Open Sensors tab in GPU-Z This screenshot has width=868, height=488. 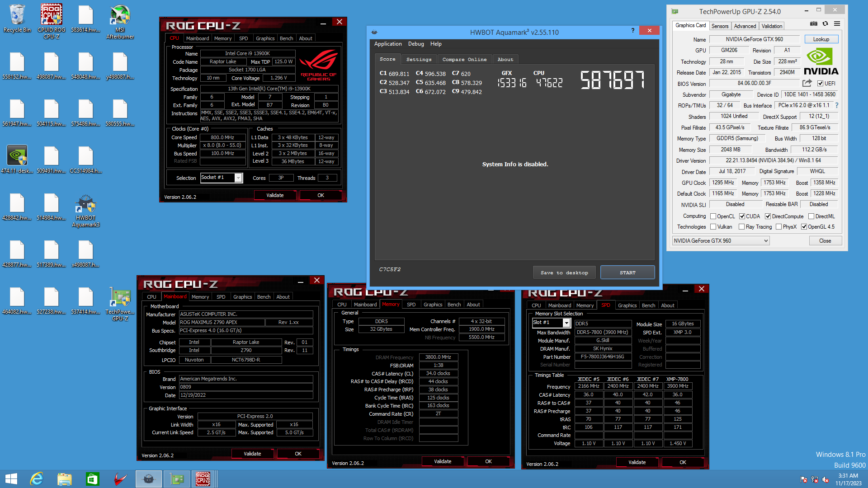pos(720,26)
